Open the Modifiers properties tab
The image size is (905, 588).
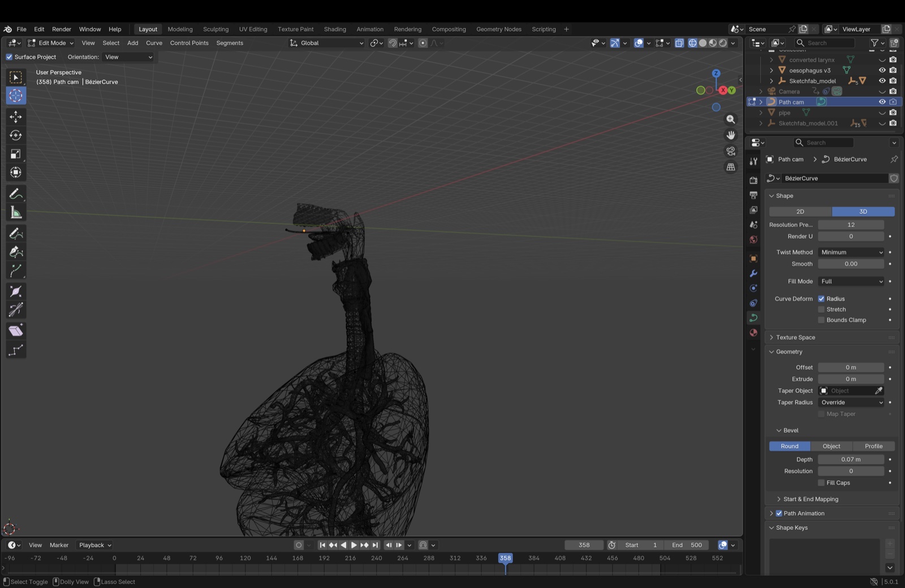click(753, 274)
